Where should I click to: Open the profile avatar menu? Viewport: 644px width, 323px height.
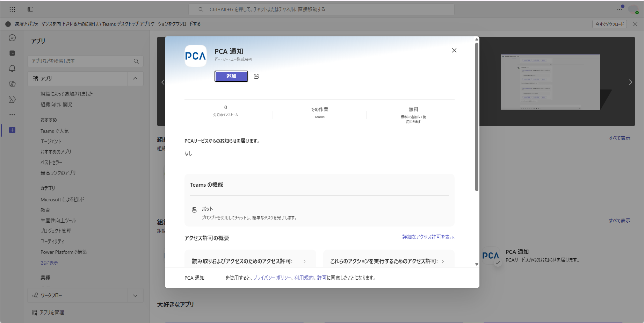pyautogui.click(x=633, y=9)
